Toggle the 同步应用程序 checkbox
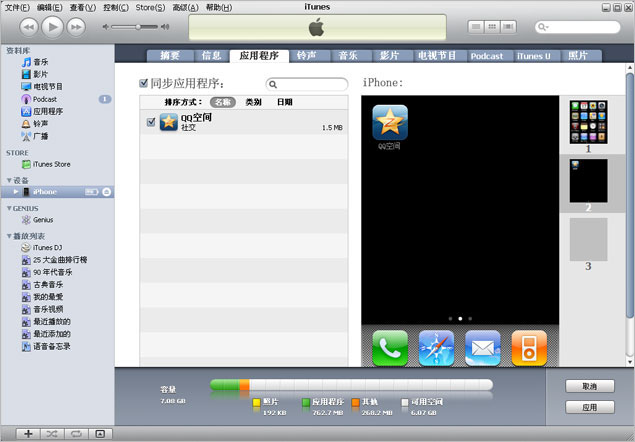This screenshot has height=442, width=635. pyautogui.click(x=145, y=84)
